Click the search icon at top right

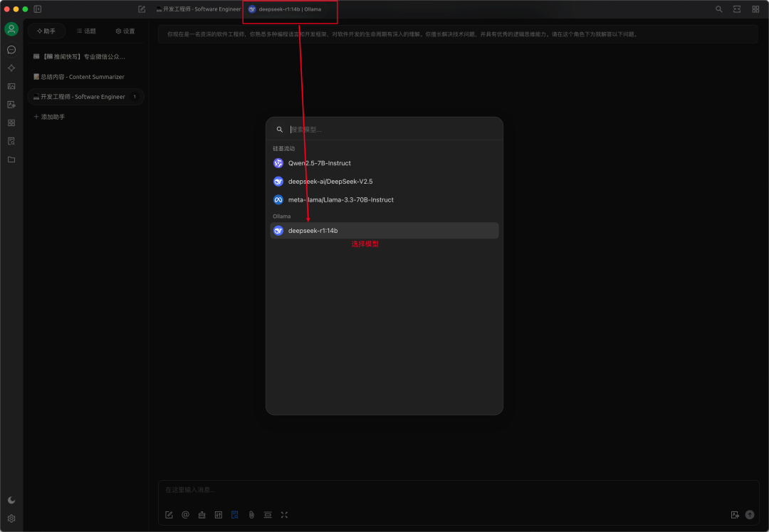718,9
